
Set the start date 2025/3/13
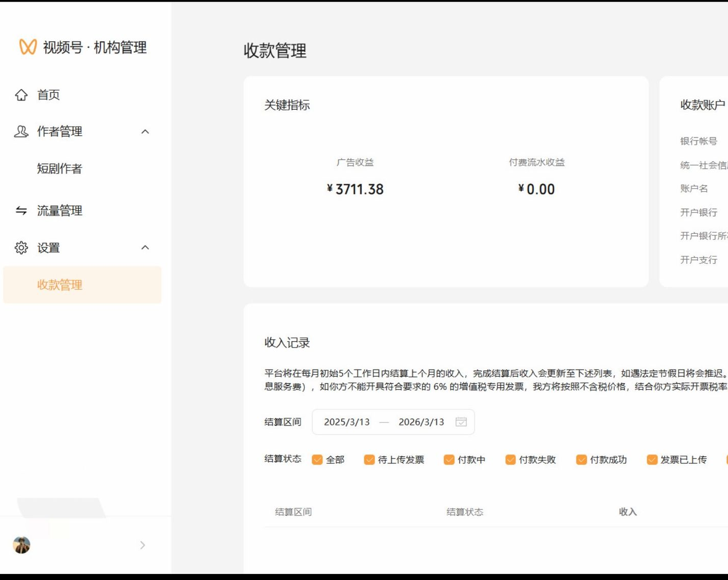coord(347,422)
